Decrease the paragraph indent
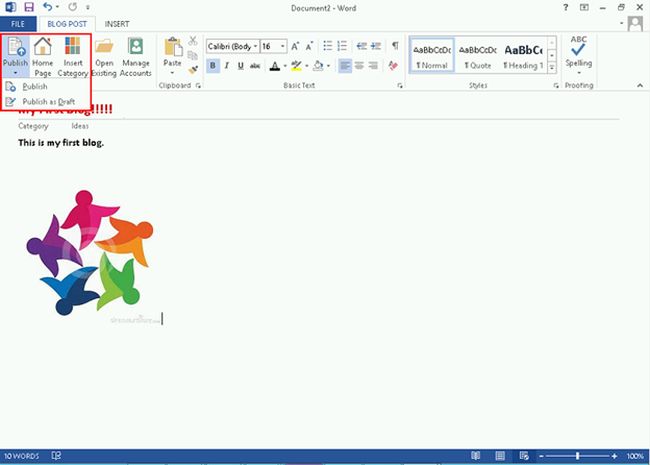 (361, 46)
